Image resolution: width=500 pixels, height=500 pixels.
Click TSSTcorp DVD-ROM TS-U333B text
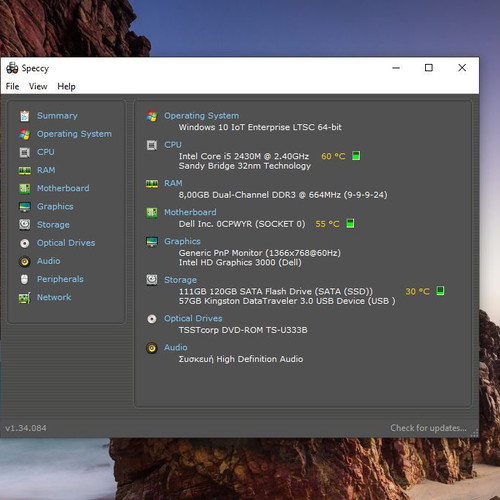coord(243,330)
